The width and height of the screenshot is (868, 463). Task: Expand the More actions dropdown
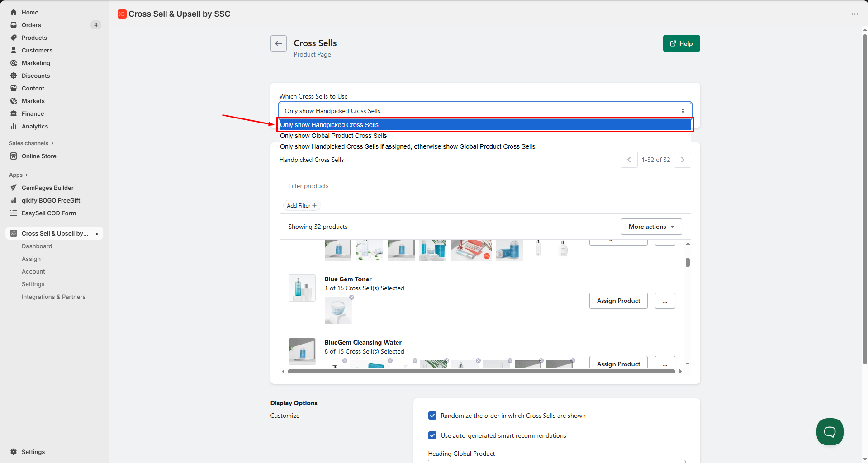(x=651, y=227)
